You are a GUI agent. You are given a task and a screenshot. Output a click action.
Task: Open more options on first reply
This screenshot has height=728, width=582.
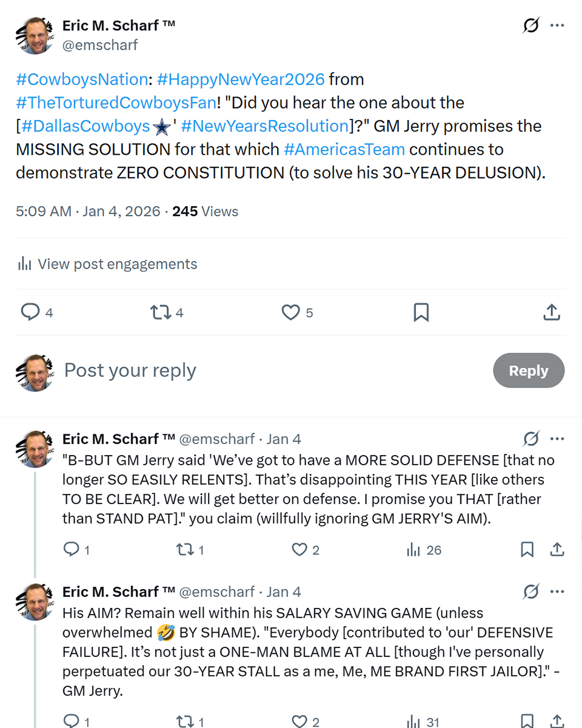[557, 439]
